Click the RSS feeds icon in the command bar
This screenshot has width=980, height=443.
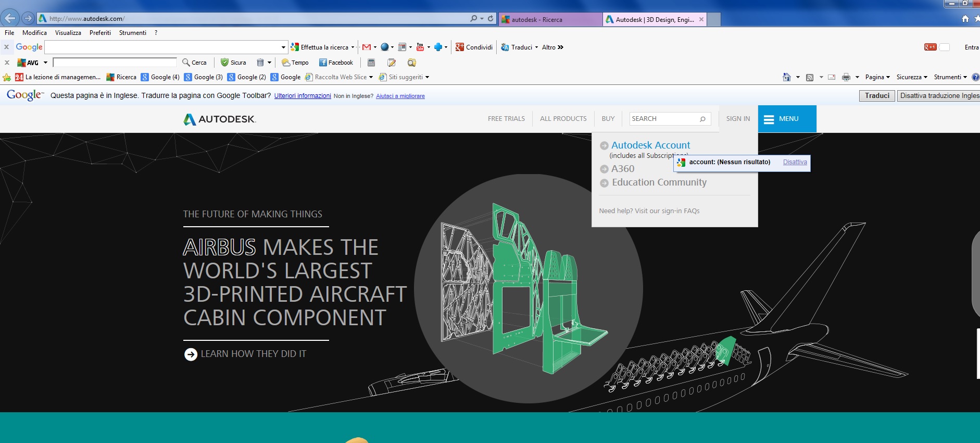pyautogui.click(x=810, y=77)
